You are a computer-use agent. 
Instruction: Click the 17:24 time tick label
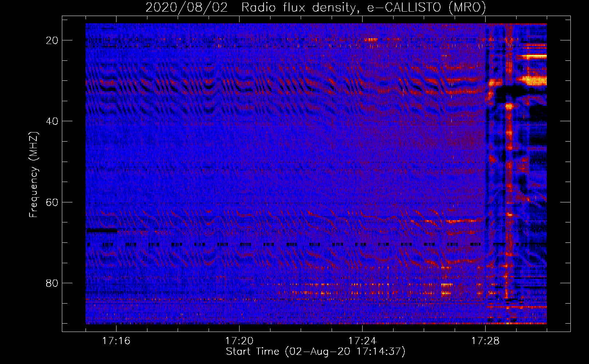pyautogui.click(x=362, y=341)
